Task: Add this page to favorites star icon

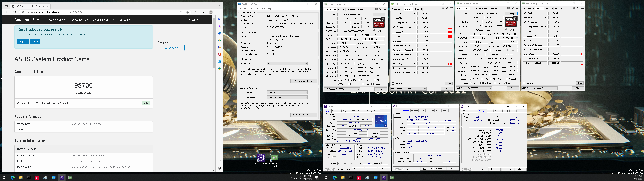Action: [x=187, y=12]
